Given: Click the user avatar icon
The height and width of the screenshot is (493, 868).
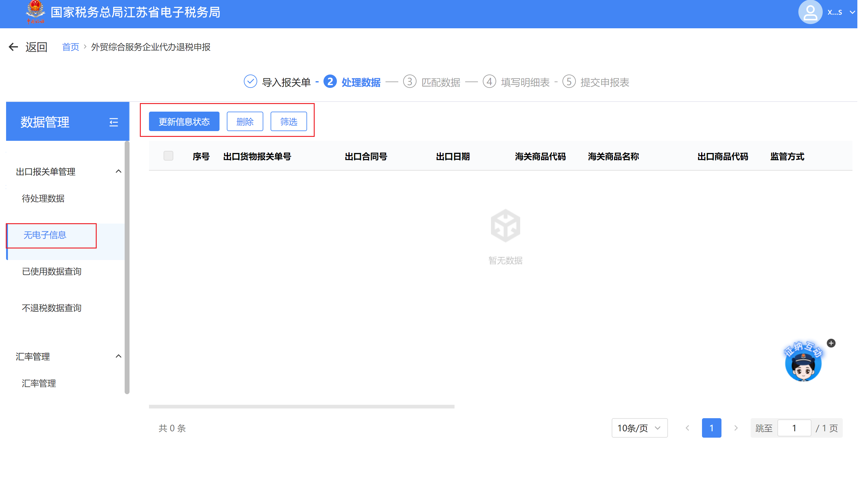Looking at the screenshot, I should (810, 12).
